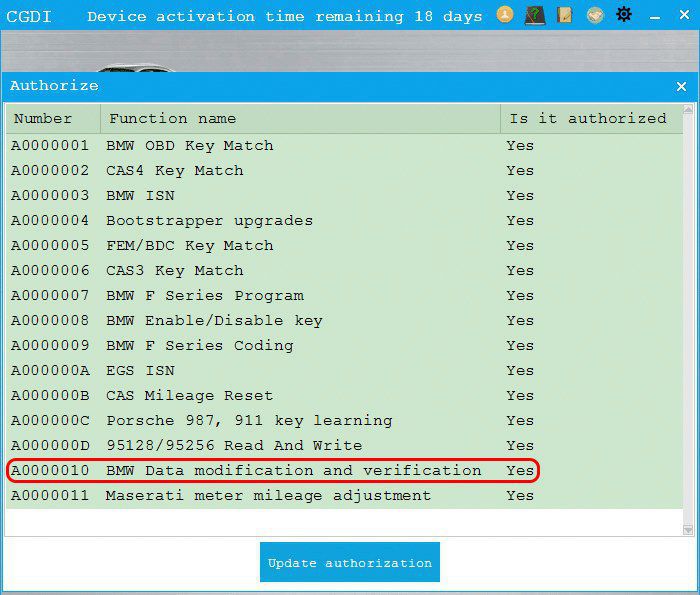Close the Authorize dialog
The width and height of the screenshot is (700, 595).
click(681, 86)
